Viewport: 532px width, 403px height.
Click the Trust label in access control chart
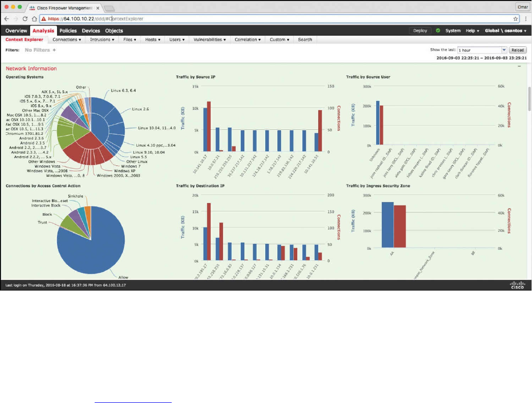42,222
